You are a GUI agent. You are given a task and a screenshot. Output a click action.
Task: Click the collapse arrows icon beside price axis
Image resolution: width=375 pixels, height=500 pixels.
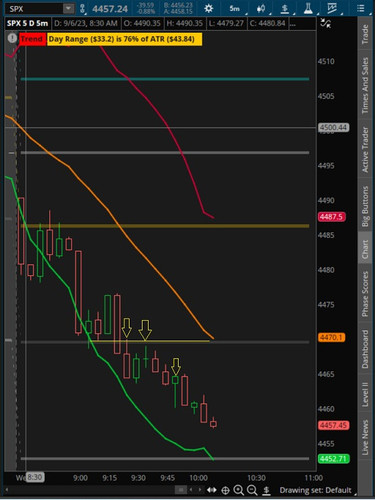click(325, 23)
